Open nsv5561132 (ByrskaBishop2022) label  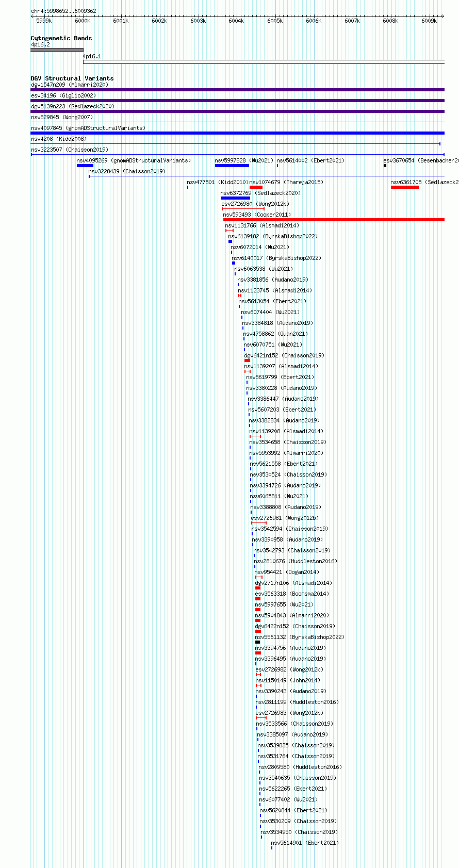[300, 637]
